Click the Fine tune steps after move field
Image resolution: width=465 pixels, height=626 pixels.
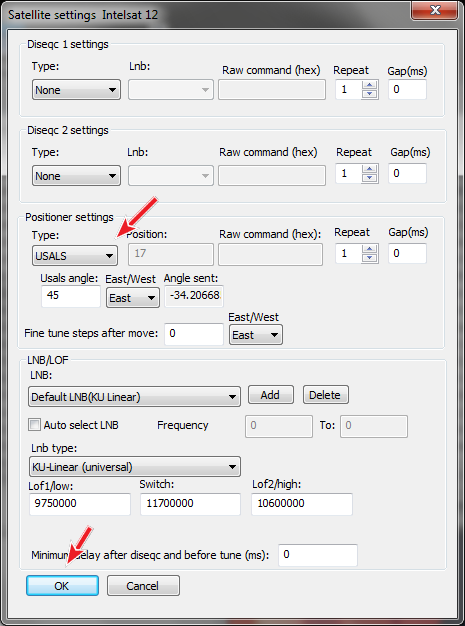(x=194, y=334)
